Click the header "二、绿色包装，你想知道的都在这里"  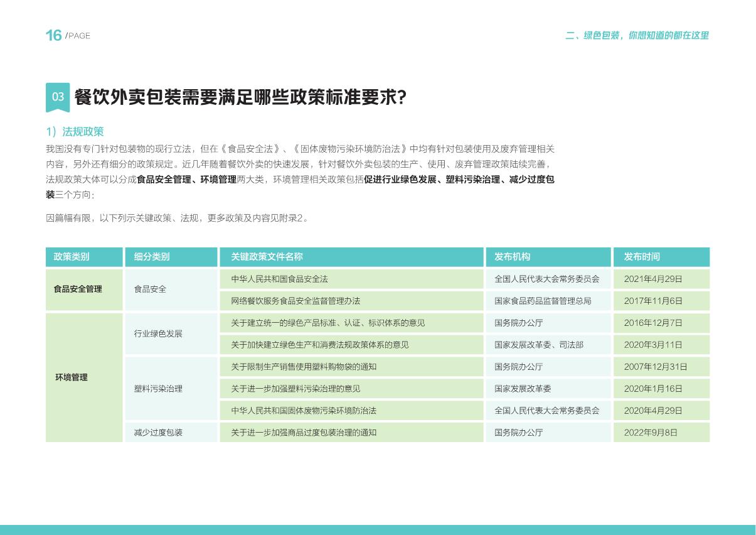(x=637, y=36)
